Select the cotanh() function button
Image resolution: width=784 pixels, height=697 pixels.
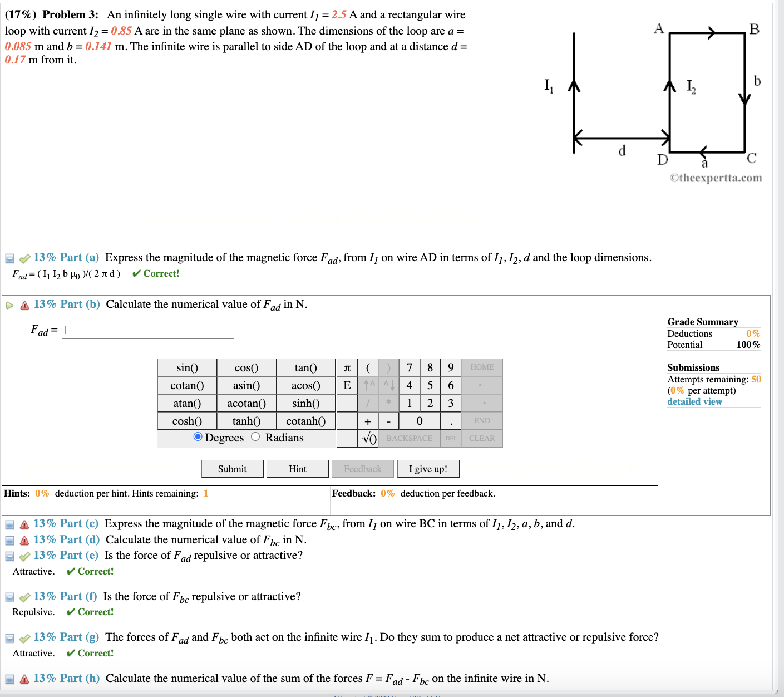(x=306, y=421)
